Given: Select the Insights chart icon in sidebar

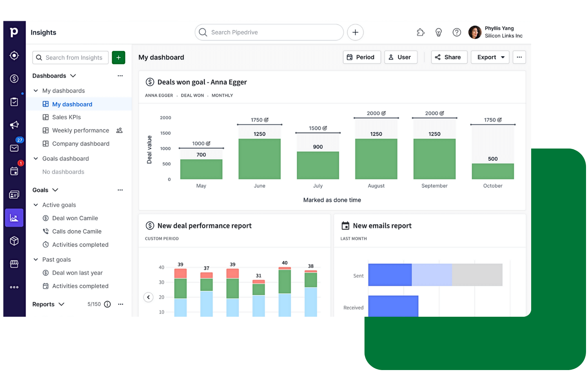Looking at the screenshot, I should (x=14, y=218).
